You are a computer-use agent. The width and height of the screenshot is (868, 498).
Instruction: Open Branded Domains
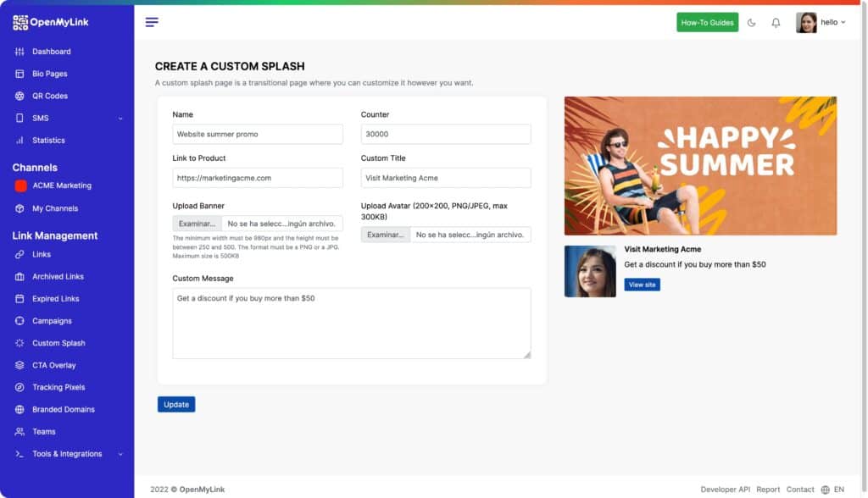(64, 409)
